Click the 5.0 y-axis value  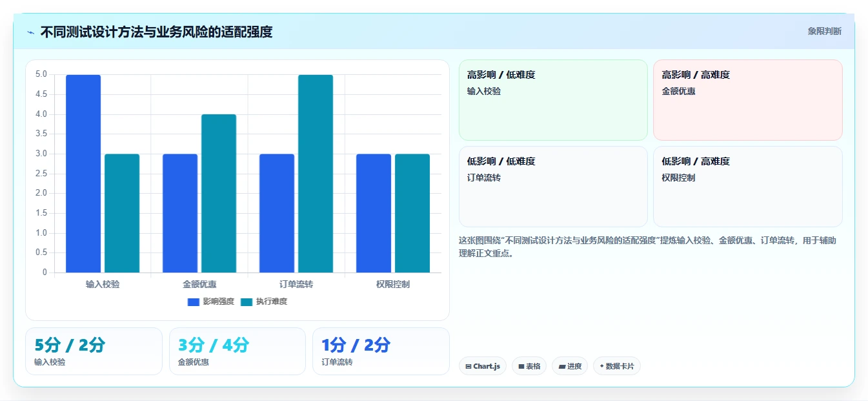41,74
